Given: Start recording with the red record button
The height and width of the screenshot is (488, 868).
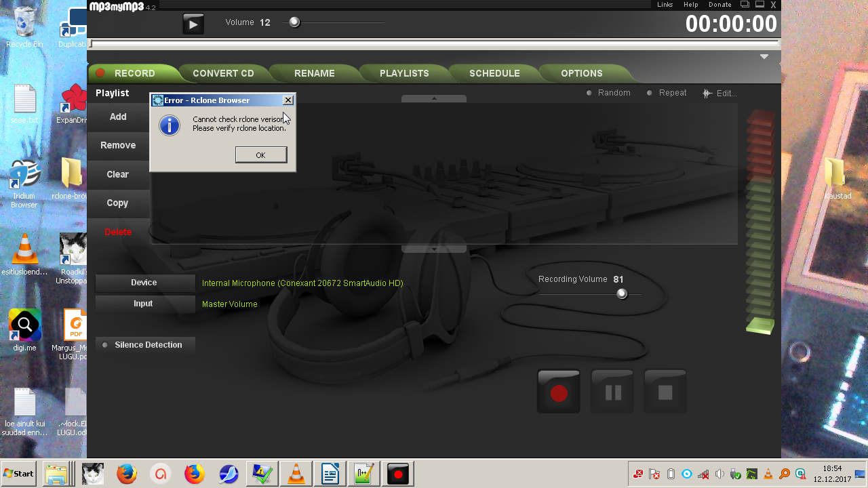Looking at the screenshot, I should (x=559, y=392).
